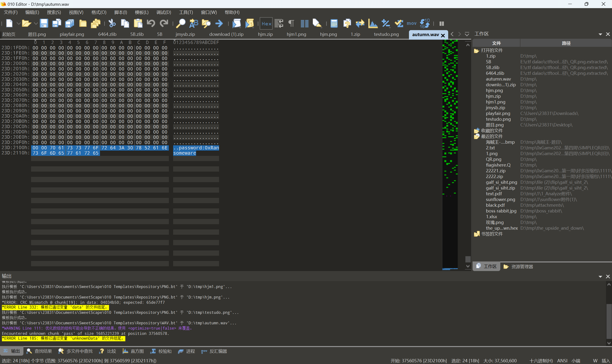
Task: Expand the Open File dropdown arrow
Action: tap(36, 24)
